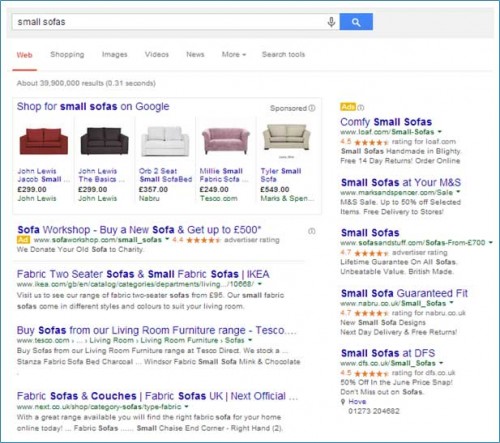
Task: Switch to the Shopping tab
Action: (x=67, y=54)
